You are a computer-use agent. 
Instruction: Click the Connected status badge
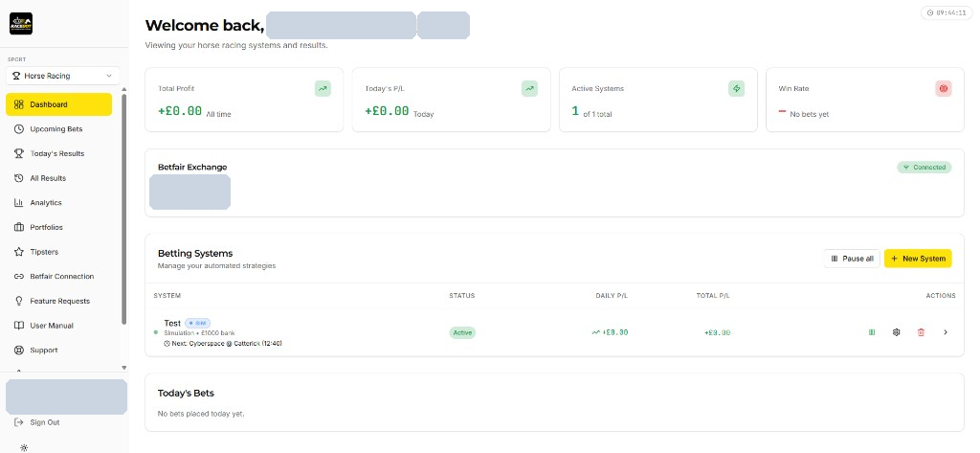pyautogui.click(x=924, y=168)
